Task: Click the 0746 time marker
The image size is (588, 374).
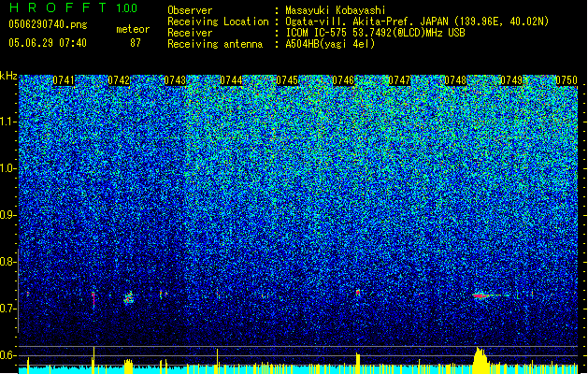Action: coord(343,80)
